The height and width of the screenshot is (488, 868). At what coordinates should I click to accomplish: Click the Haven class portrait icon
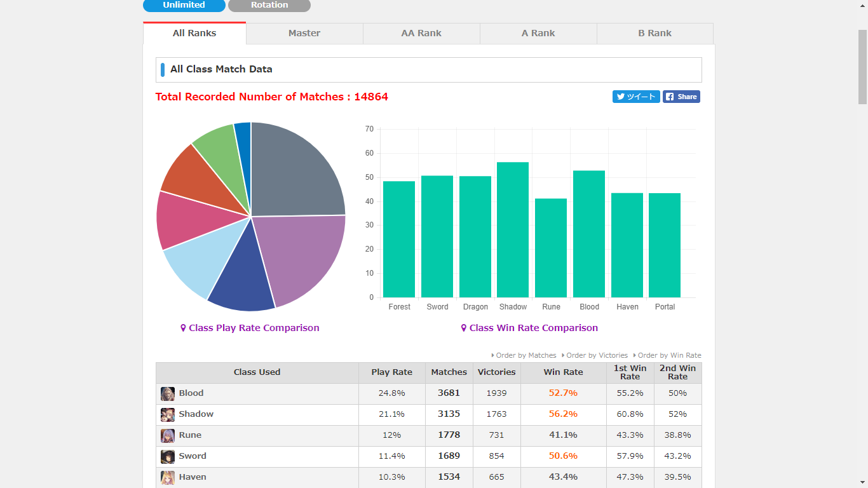click(x=168, y=477)
